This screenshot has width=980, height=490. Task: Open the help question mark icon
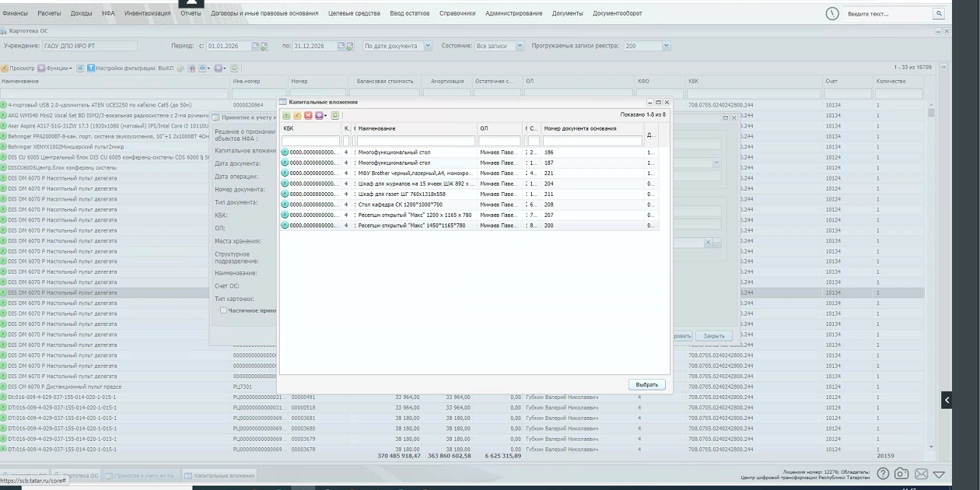click(x=883, y=474)
